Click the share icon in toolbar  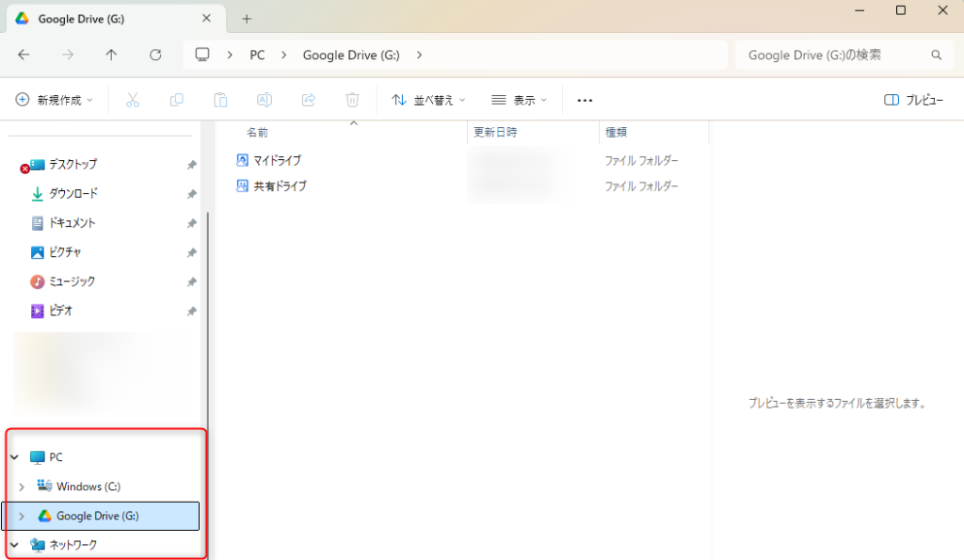pyautogui.click(x=308, y=100)
